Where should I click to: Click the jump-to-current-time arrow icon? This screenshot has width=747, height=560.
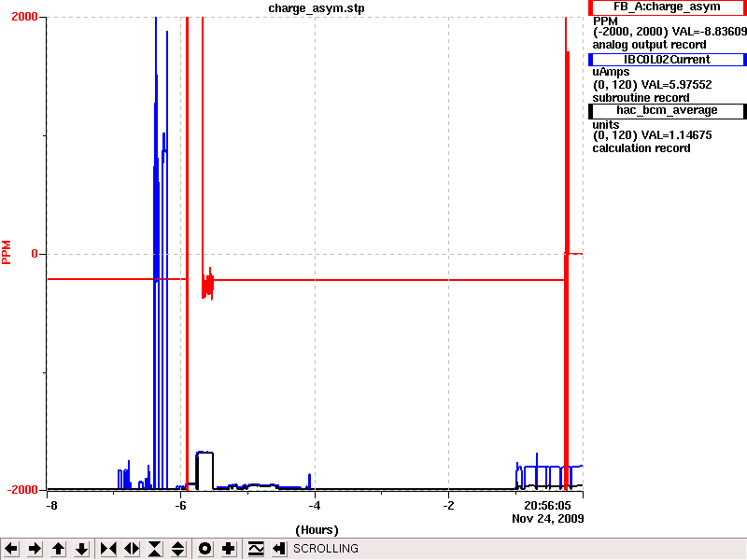pyautogui.click(x=278, y=549)
